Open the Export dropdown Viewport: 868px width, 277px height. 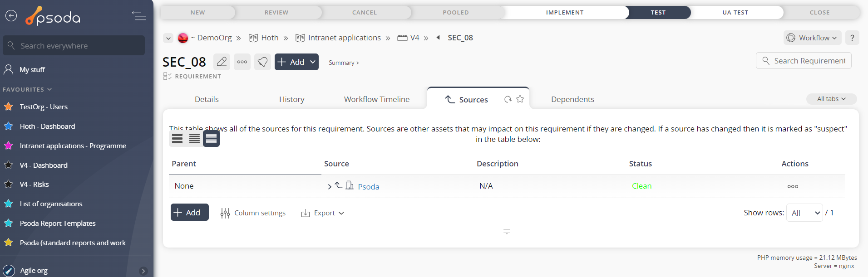323,213
